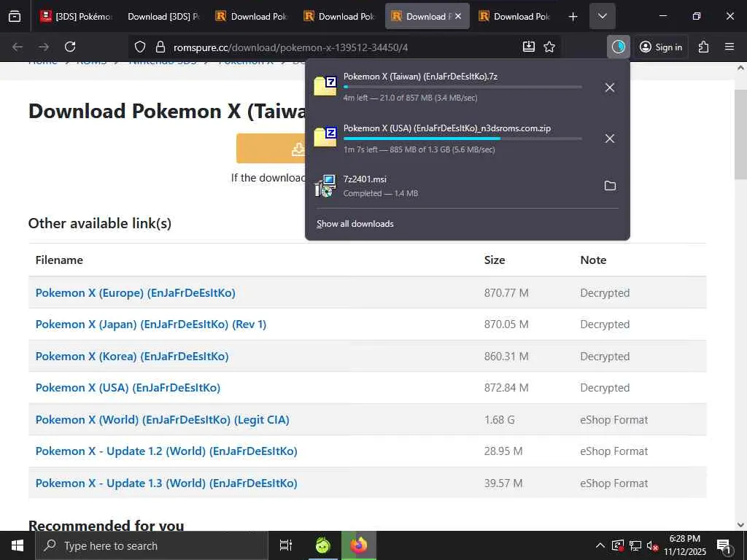
Task: Click the save-page icon in address bar
Action: coord(529,47)
